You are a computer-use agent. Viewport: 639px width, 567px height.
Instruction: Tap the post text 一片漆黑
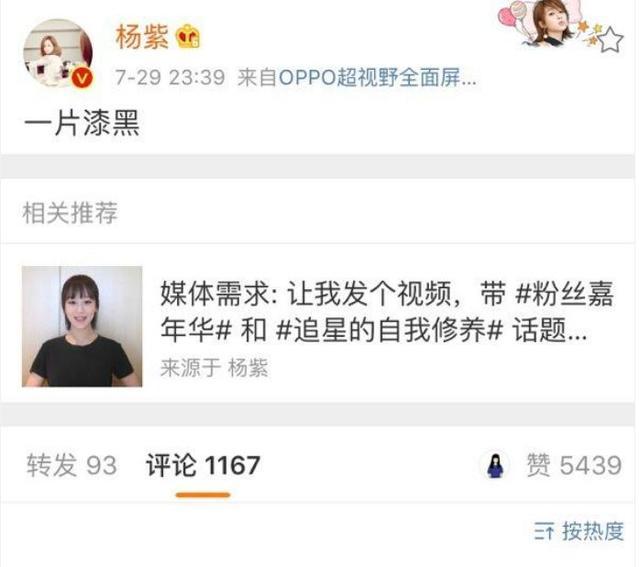(x=82, y=122)
